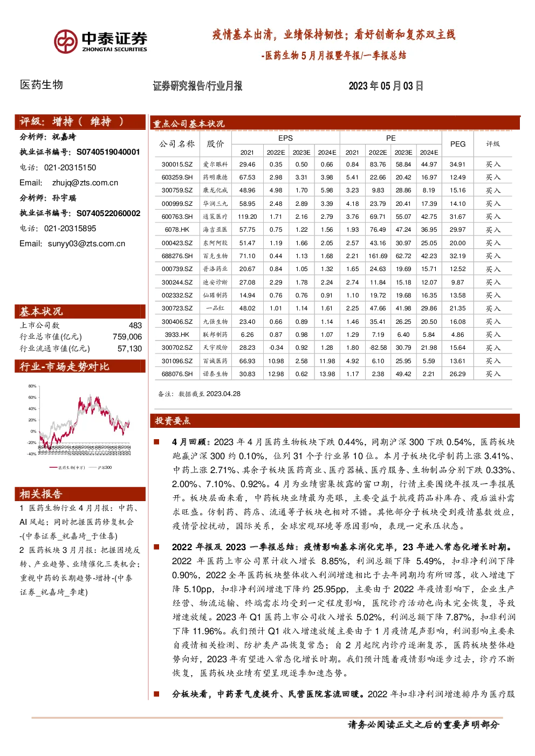The height and width of the screenshot is (756, 535).
Task: Click stock code 301096.SZ
Action: pos(177,361)
